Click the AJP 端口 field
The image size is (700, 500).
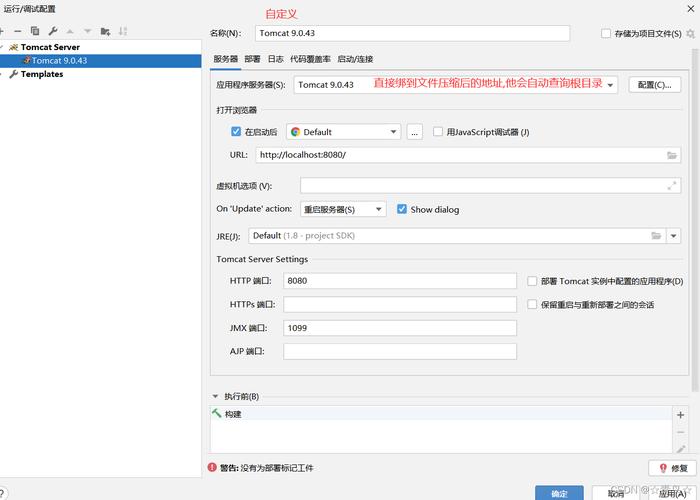pyautogui.click(x=400, y=351)
